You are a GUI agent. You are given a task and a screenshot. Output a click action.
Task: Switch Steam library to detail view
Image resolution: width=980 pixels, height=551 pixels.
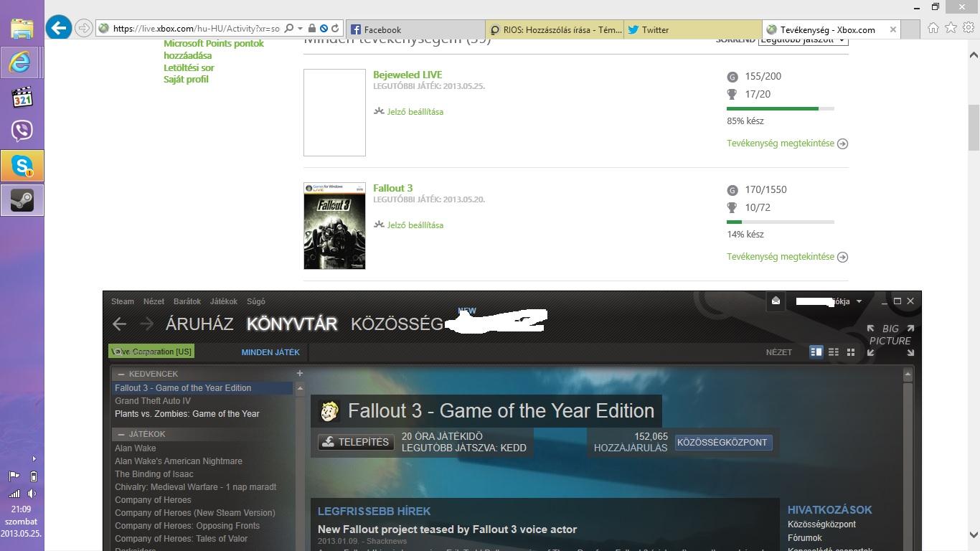point(816,352)
